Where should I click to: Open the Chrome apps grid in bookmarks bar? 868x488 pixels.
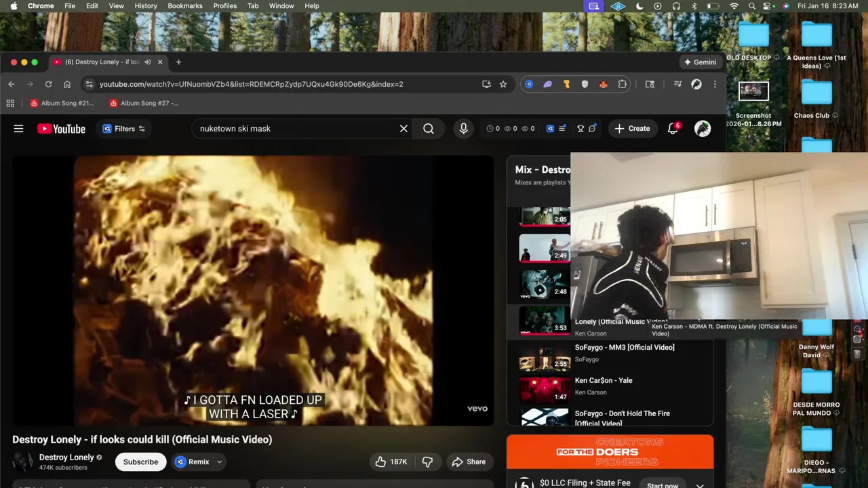click(x=10, y=103)
